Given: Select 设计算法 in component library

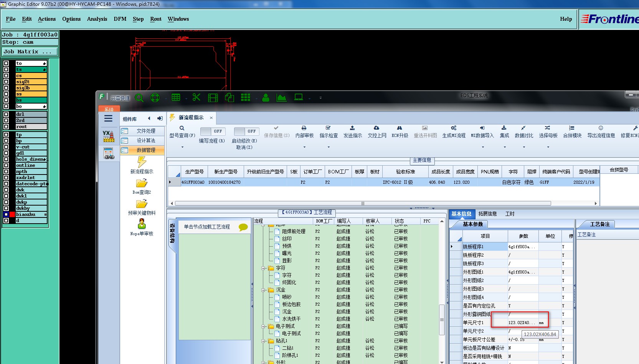Looking at the screenshot, I should tap(142, 140).
